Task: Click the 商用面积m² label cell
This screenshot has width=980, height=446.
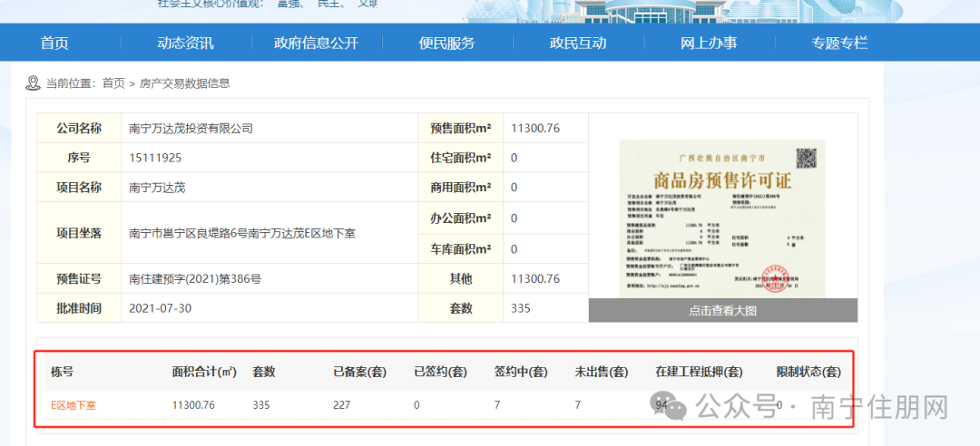Action: coord(461,188)
